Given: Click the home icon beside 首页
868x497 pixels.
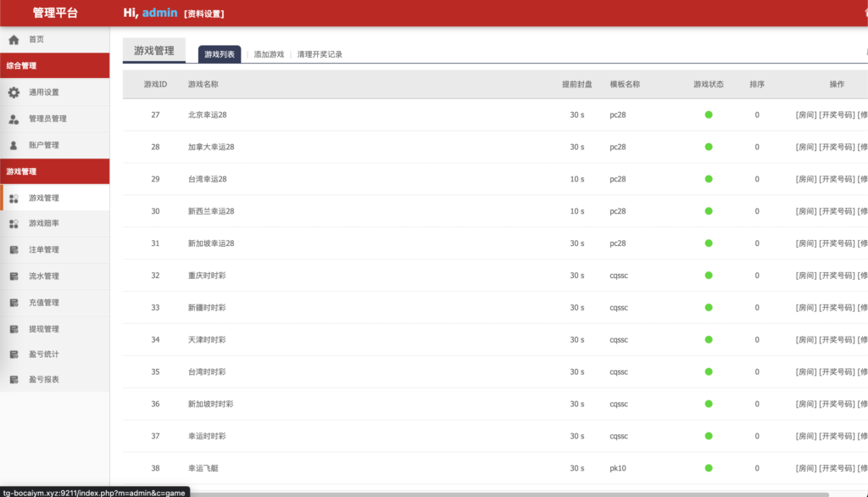Looking at the screenshot, I should click(x=14, y=40).
